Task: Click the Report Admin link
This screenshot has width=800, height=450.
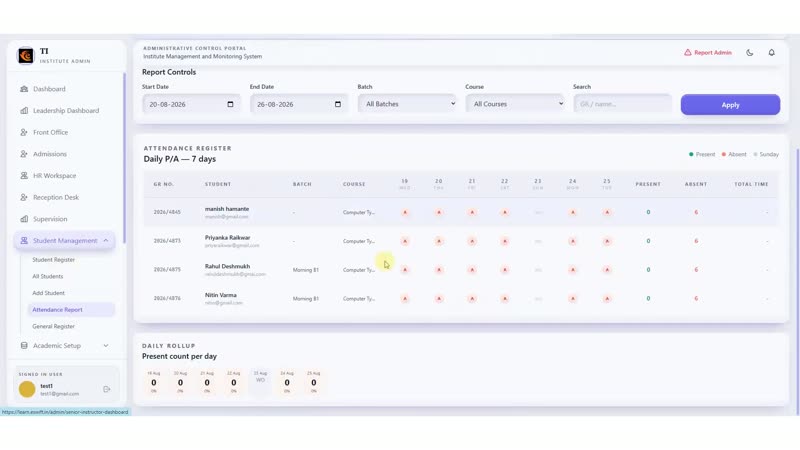Action: click(708, 53)
